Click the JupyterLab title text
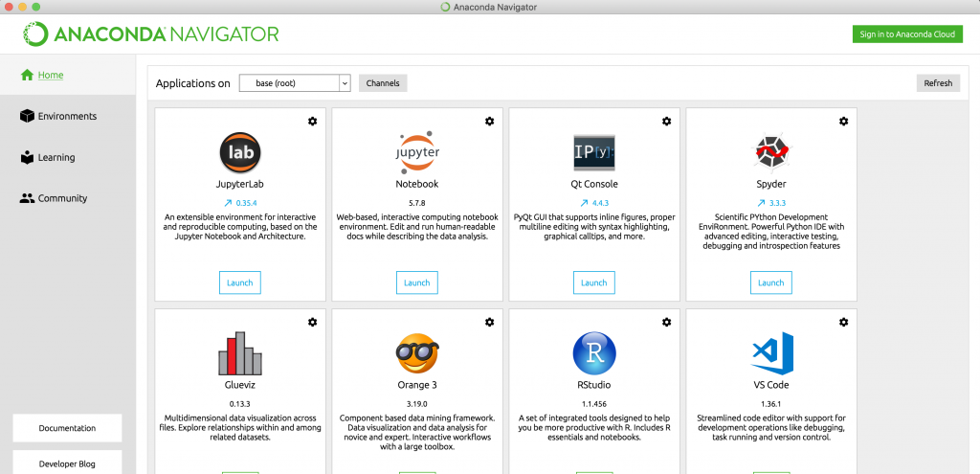The height and width of the screenshot is (474, 980). [240, 185]
